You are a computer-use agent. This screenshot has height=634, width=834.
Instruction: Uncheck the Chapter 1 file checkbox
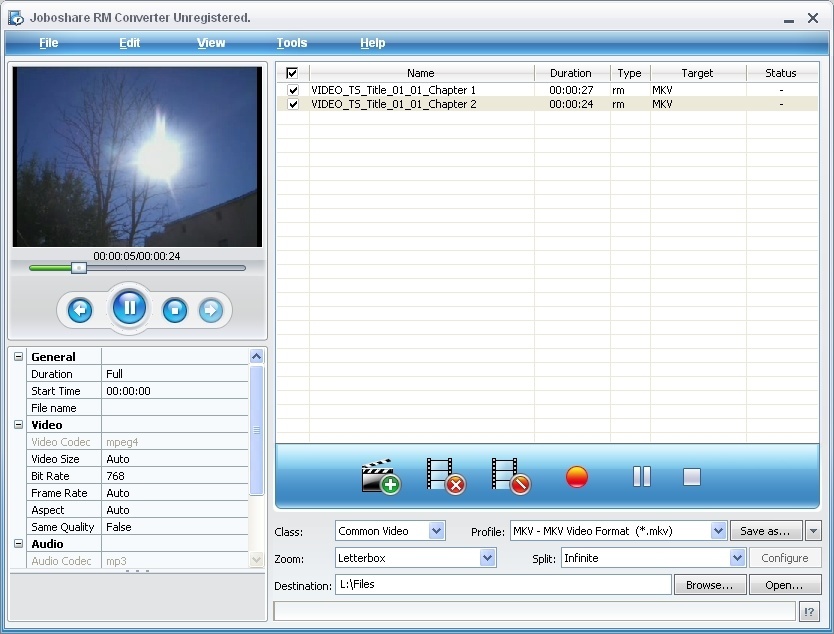pos(293,90)
